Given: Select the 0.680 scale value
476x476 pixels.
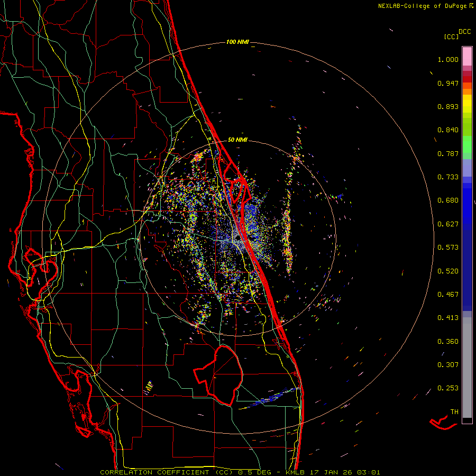Looking at the screenshot, I should pyautogui.click(x=448, y=200).
